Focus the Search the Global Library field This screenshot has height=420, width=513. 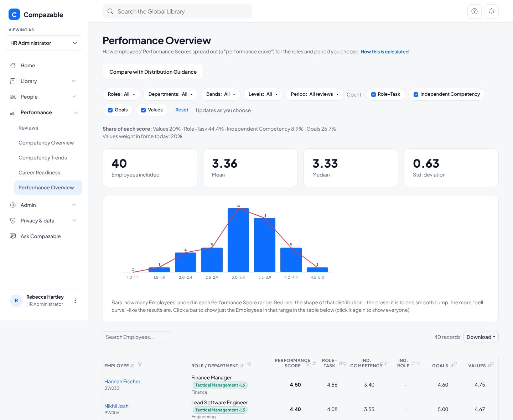(177, 11)
